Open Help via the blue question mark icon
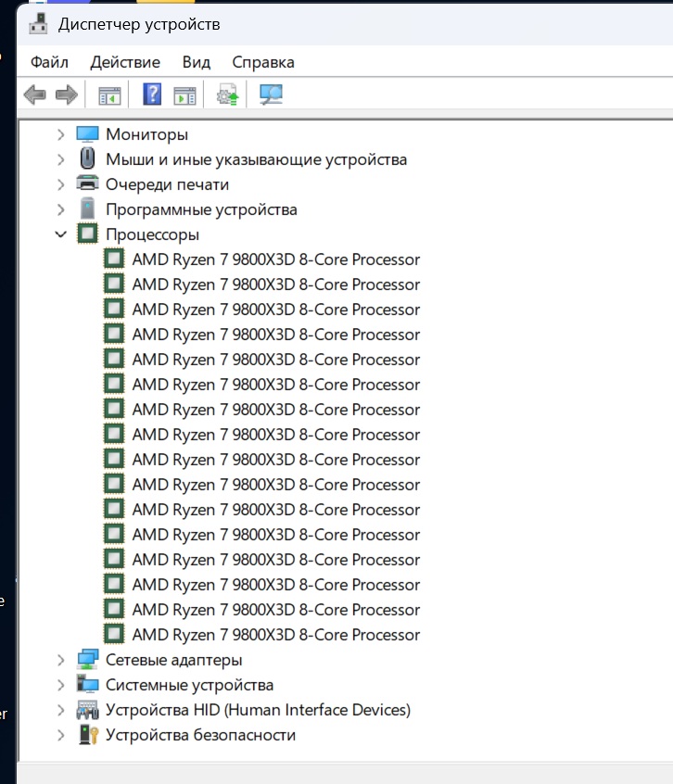673x784 pixels. [x=152, y=94]
